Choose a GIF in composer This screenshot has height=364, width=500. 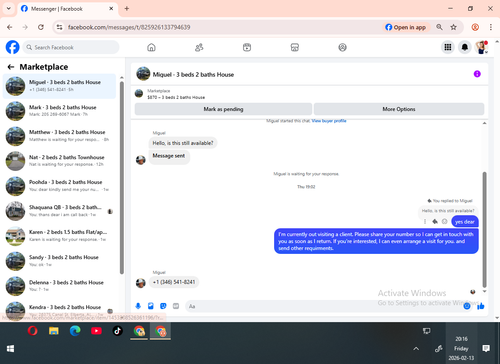(x=176, y=306)
